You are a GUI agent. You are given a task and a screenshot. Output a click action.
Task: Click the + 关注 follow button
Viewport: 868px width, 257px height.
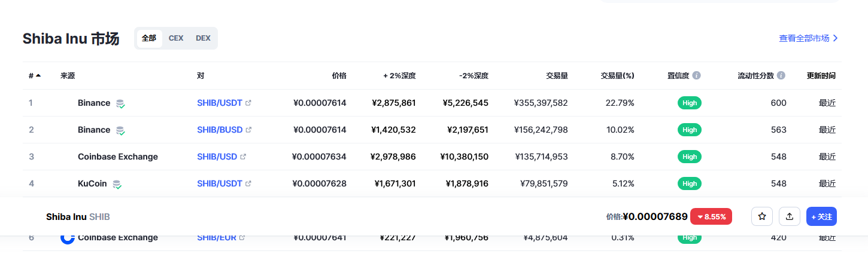[x=821, y=216]
